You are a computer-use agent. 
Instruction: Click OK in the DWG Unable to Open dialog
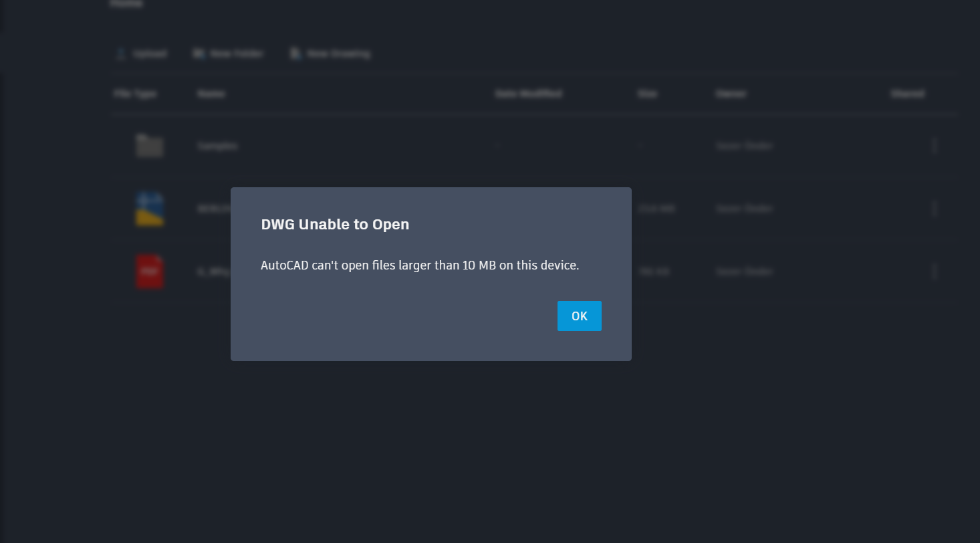(x=579, y=316)
